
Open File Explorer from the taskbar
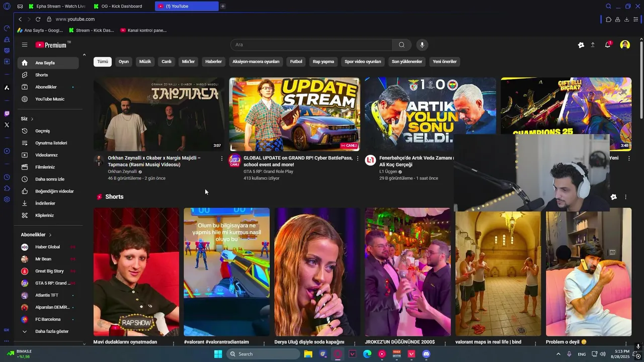308,354
